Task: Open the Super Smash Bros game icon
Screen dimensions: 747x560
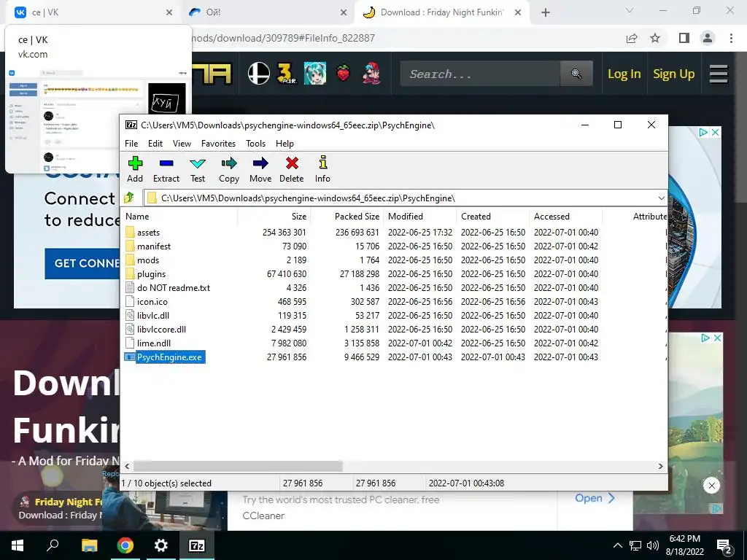Action: 259,74
